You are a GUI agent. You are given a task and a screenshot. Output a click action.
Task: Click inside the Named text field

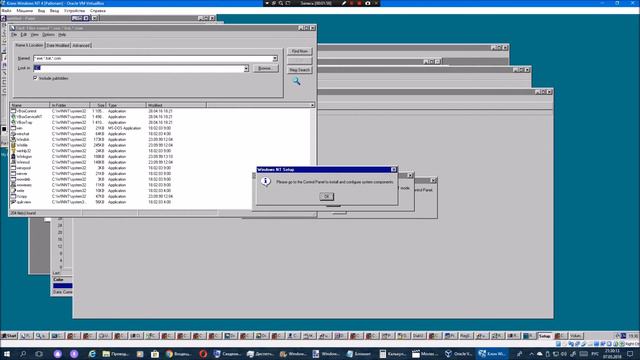coord(153,58)
